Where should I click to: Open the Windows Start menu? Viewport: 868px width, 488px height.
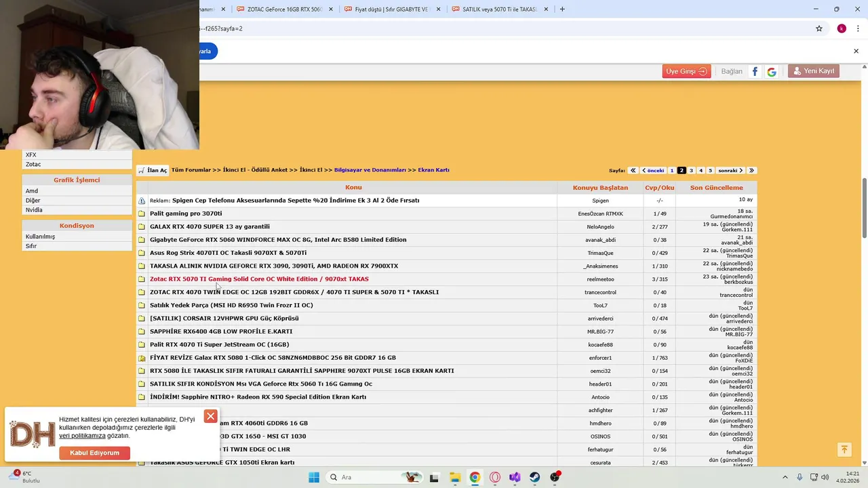(x=314, y=477)
